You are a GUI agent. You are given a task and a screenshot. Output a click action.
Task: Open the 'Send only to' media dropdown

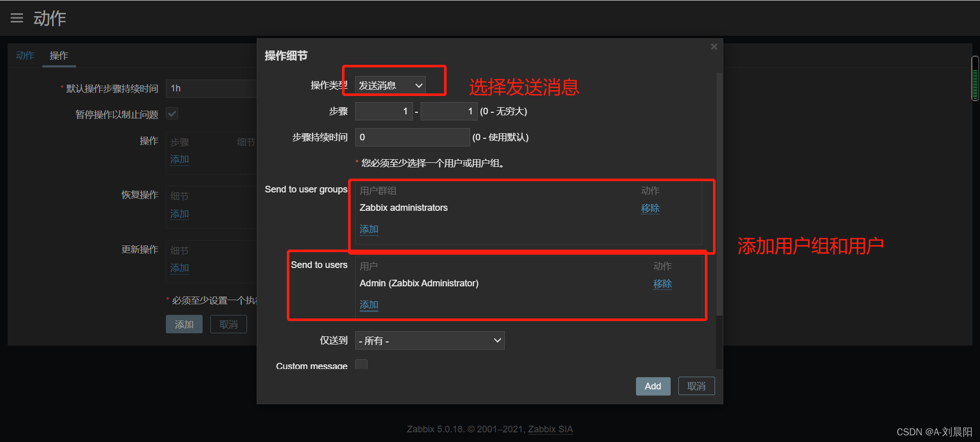pyautogui.click(x=430, y=340)
